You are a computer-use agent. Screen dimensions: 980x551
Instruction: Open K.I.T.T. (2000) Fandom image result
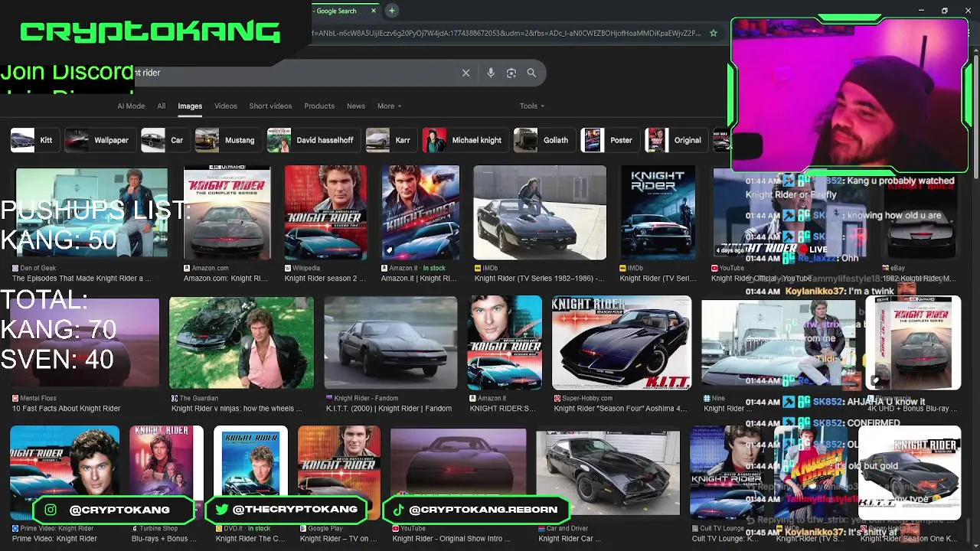[x=390, y=343]
